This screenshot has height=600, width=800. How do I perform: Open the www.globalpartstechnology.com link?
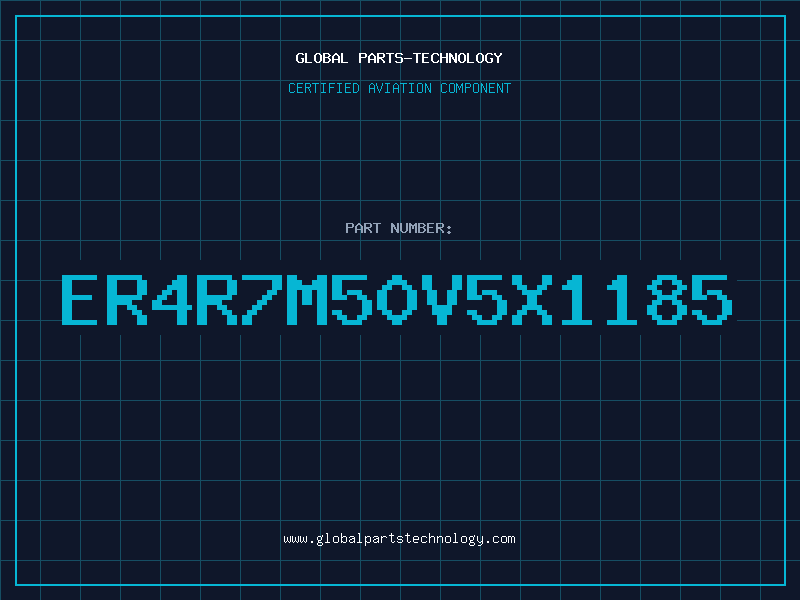399,539
